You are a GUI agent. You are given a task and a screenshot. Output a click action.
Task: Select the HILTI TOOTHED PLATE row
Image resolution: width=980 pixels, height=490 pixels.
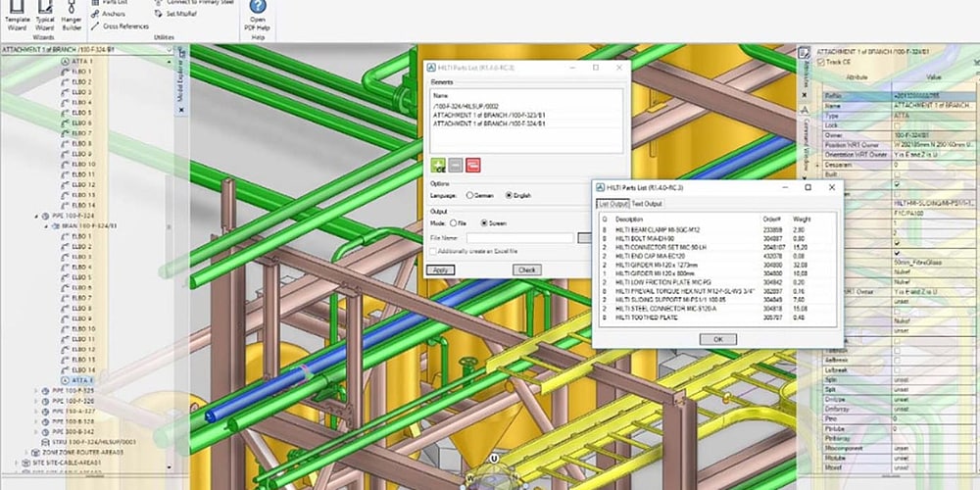pos(717,318)
